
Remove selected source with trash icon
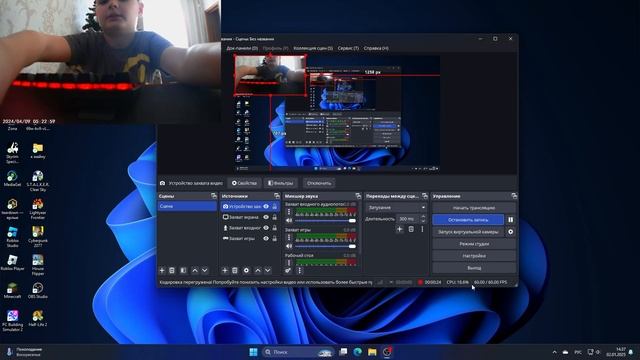coord(235,270)
